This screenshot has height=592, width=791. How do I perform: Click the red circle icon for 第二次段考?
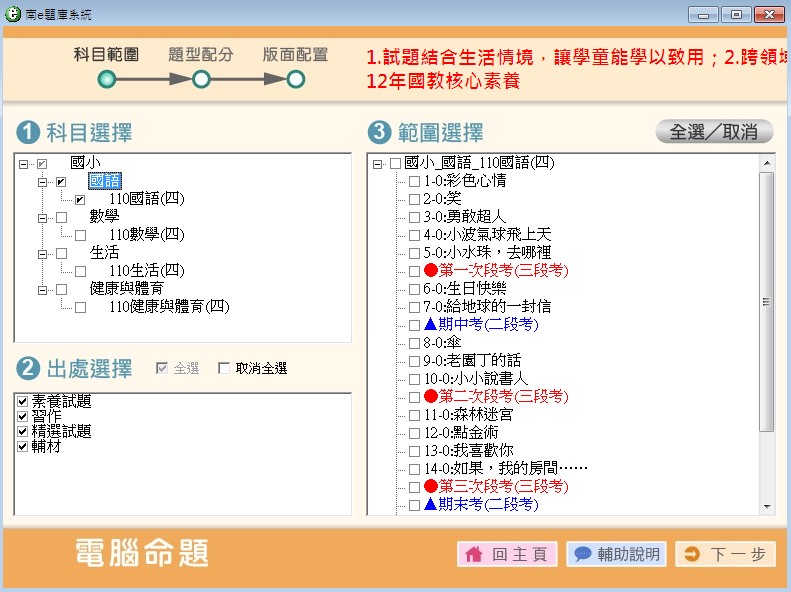(x=430, y=396)
